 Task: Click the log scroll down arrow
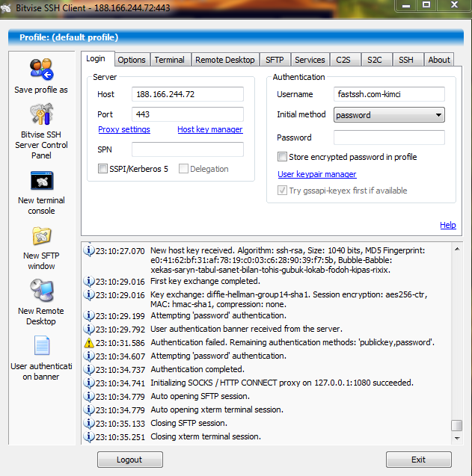pyautogui.click(x=457, y=438)
